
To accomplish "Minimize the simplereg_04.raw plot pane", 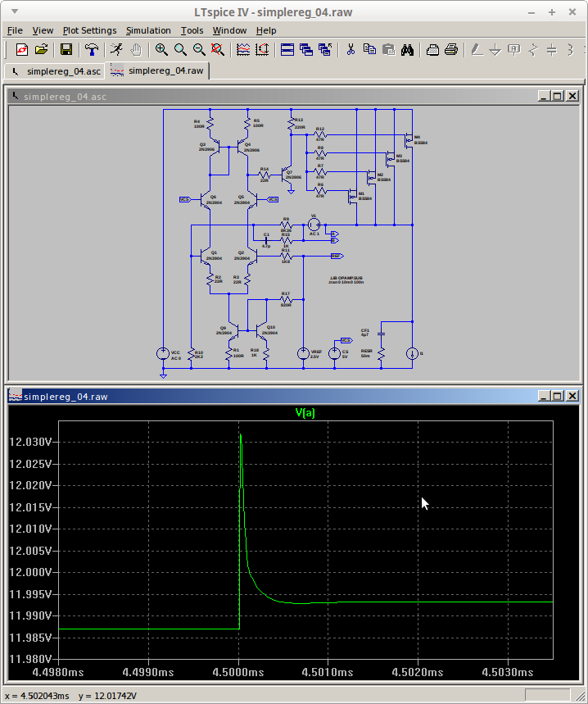I will [x=544, y=396].
